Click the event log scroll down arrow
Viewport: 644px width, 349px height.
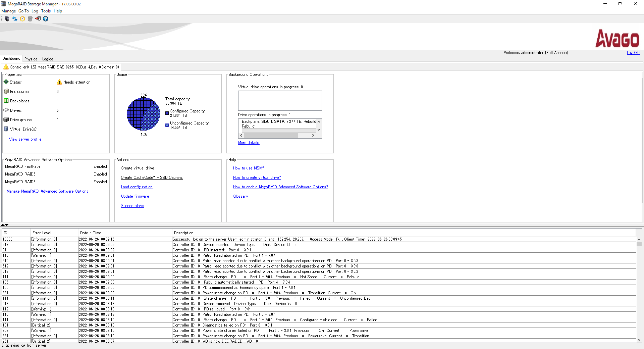point(639,340)
